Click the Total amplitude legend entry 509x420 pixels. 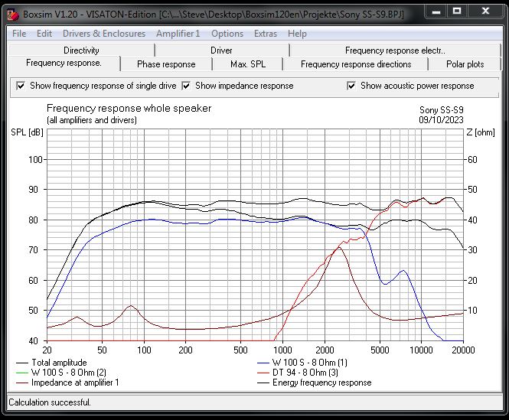(x=51, y=363)
